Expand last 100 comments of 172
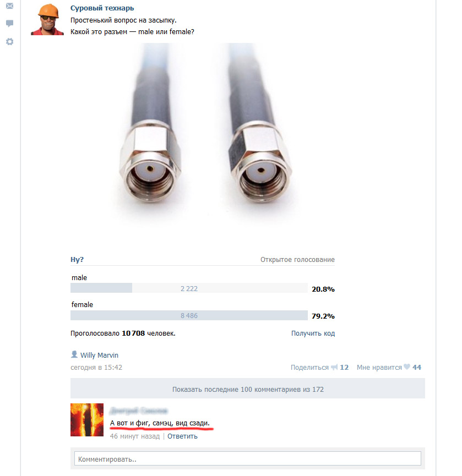 [248, 389]
